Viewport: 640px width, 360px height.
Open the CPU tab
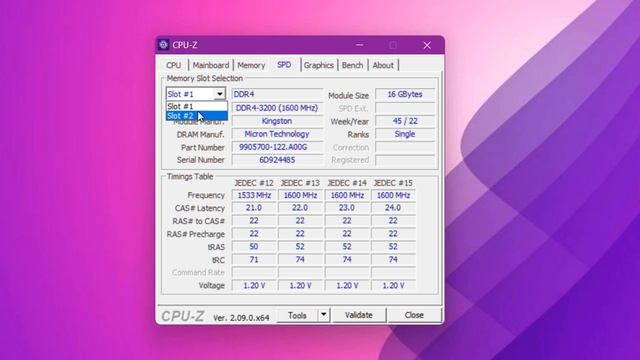pos(173,65)
